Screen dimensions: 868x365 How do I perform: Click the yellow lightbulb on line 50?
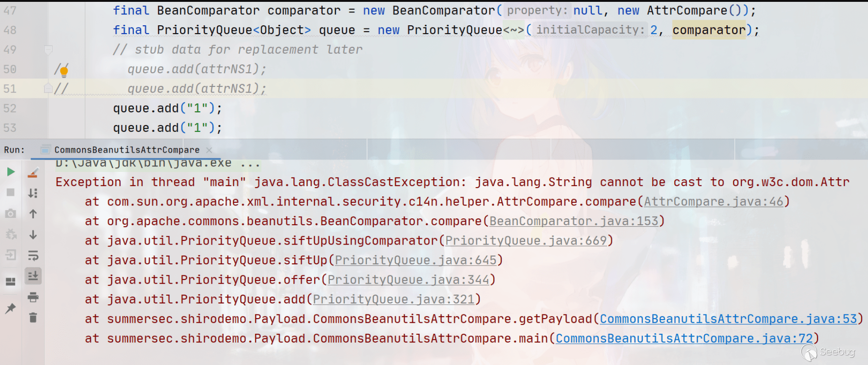pos(64,70)
